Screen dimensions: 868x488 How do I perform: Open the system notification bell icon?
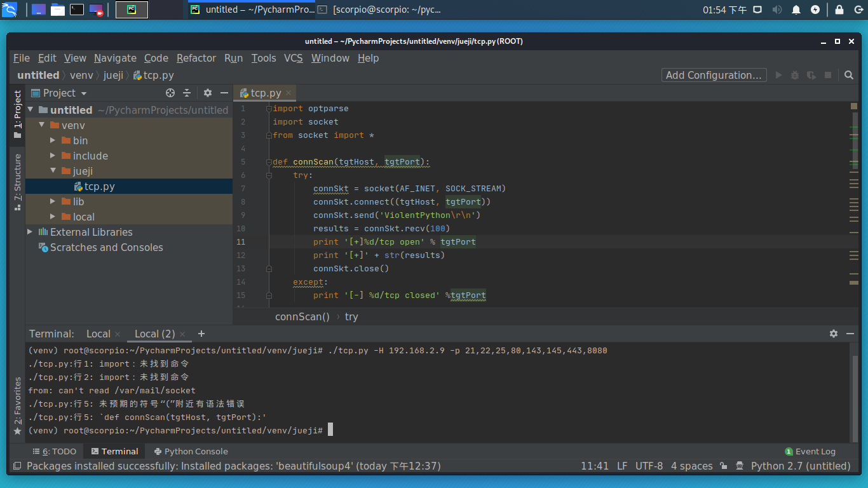[x=796, y=10]
